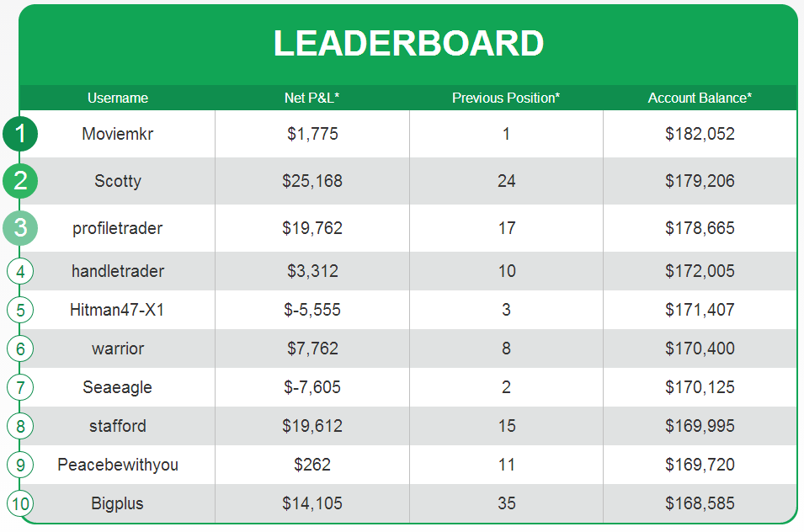Select Bigplus's $168,585 account balance
804x532 pixels.
[x=700, y=503]
